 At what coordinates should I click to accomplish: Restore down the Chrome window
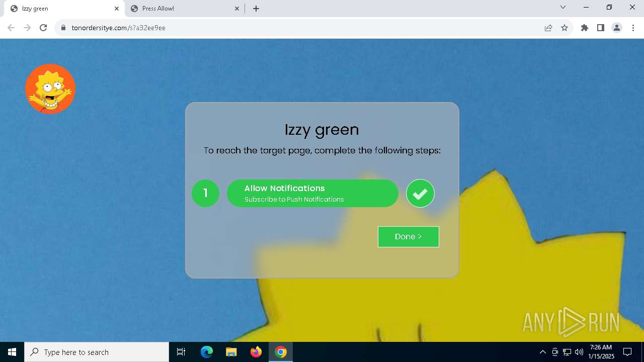point(609,7)
